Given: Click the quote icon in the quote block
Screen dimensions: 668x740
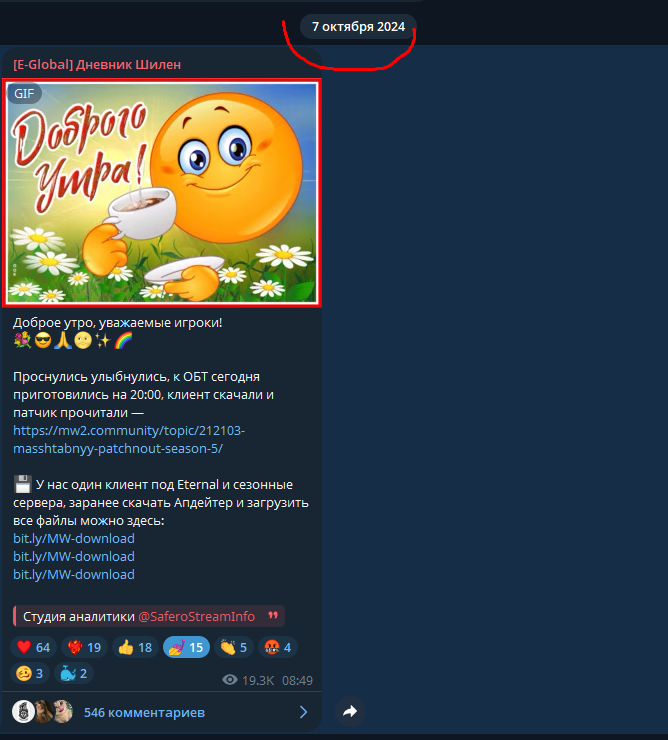Looking at the screenshot, I should 273,615.
